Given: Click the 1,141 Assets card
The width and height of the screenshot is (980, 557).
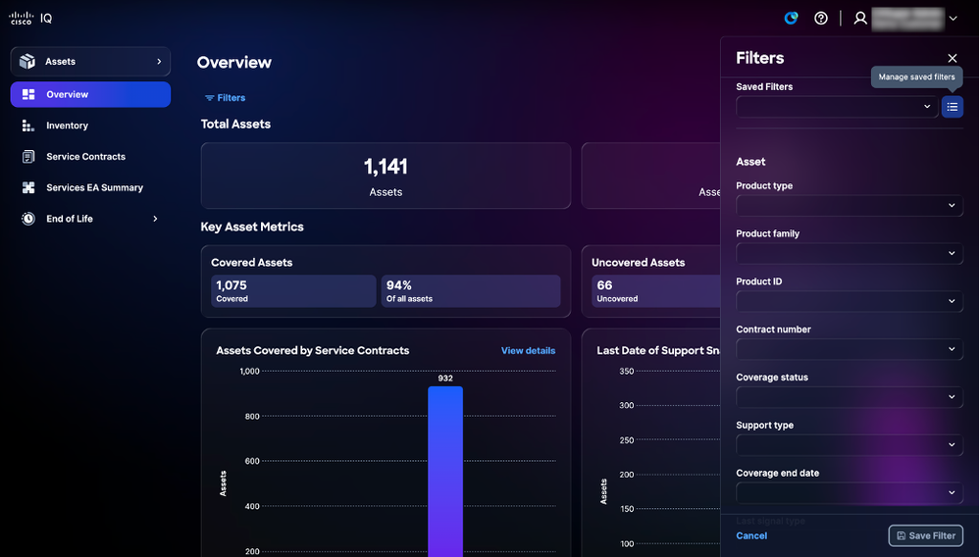Looking at the screenshot, I should (386, 176).
